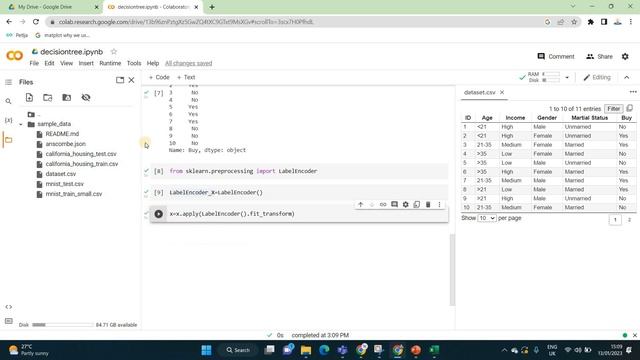This screenshot has width=640, height=360.
Task: Open the Help menu
Action: pos(153,63)
